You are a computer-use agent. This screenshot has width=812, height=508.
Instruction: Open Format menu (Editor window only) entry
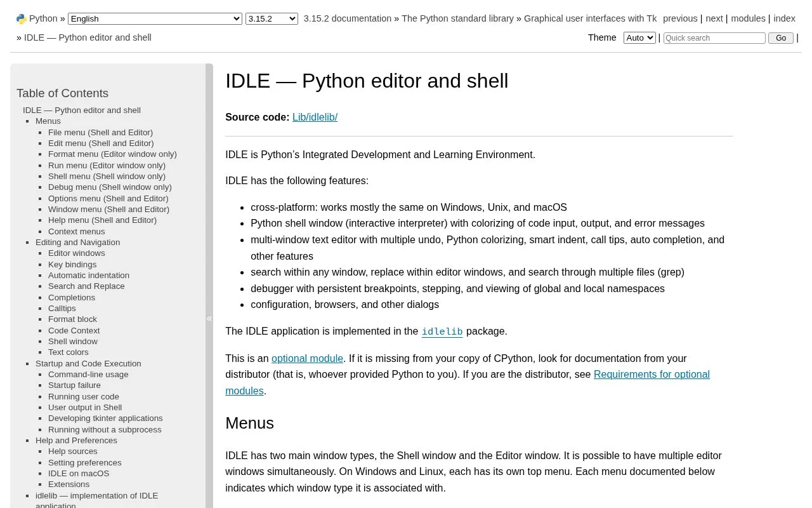point(112,154)
